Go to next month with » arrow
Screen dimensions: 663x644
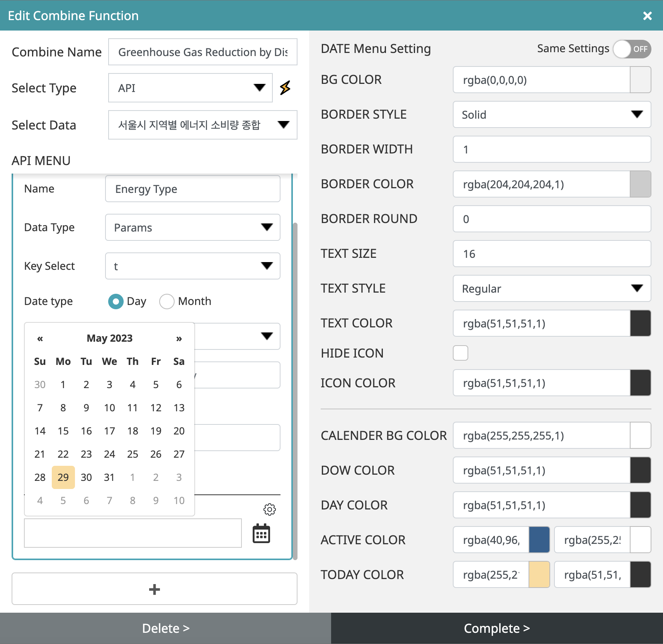[x=179, y=339]
